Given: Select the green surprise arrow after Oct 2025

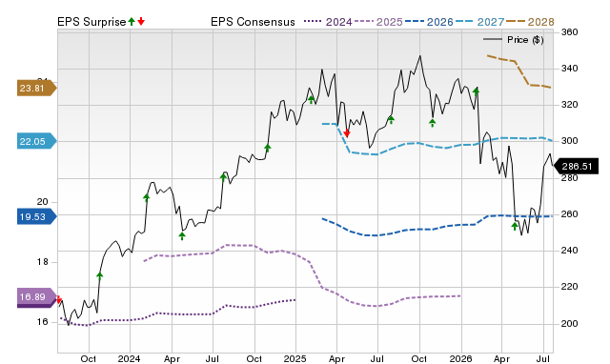Looking at the screenshot, I should [x=432, y=123].
